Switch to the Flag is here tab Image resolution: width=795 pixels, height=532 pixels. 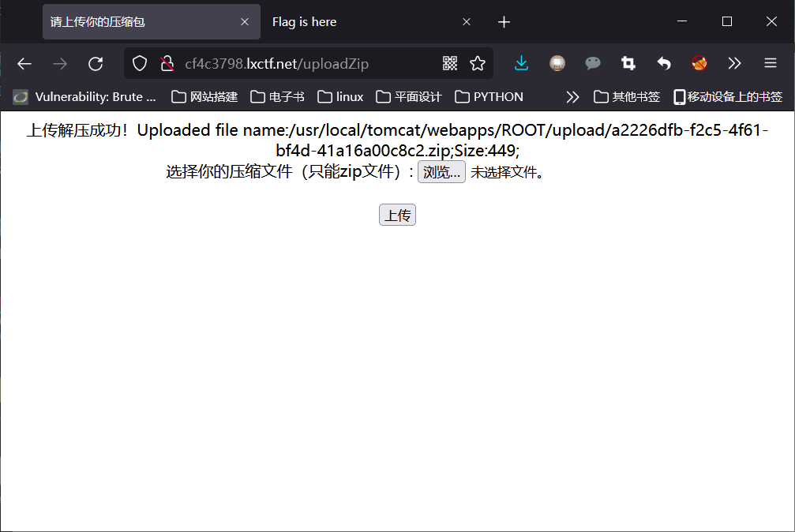coord(374,22)
